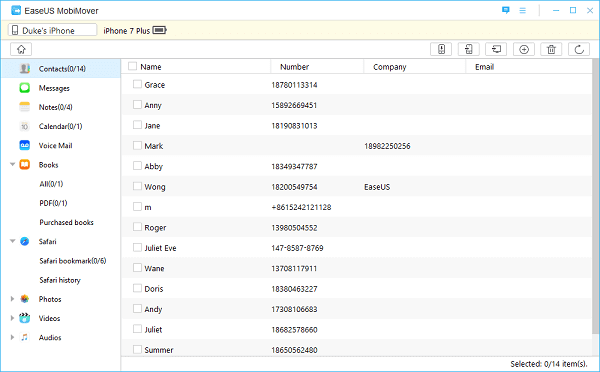Viewport: 600px width, 372px height.
Task: Click the green Messages icon
Action: click(24, 88)
